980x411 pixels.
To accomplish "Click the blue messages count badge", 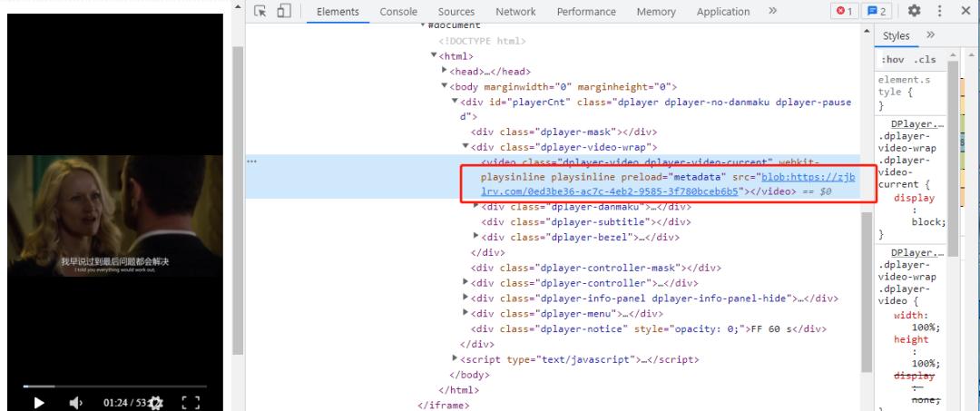I will tap(877, 11).
